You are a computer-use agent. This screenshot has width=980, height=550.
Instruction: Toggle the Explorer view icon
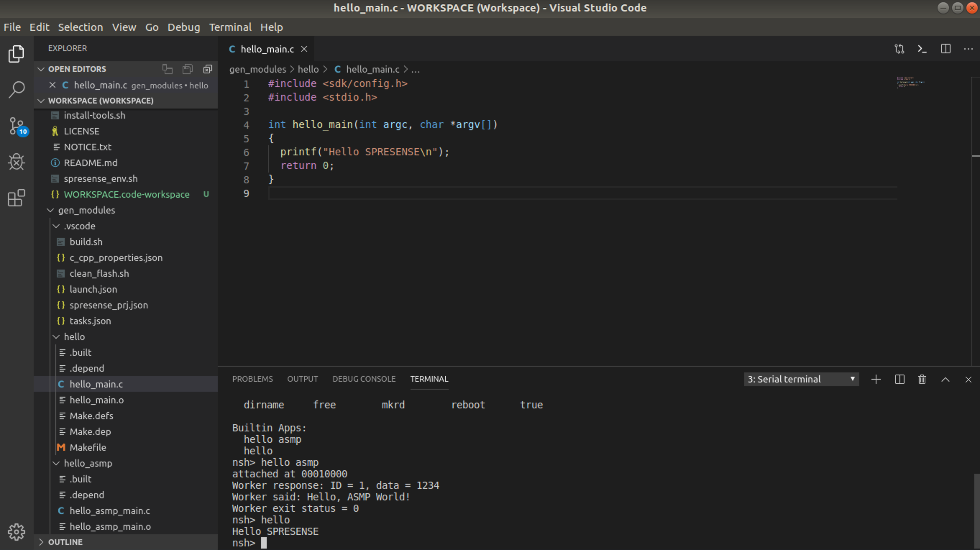pos(17,54)
